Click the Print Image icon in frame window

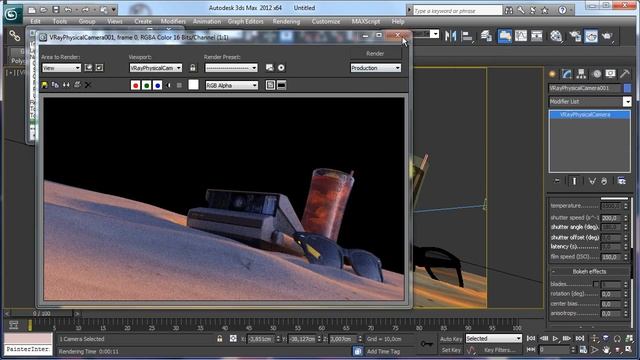coord(77,85)
